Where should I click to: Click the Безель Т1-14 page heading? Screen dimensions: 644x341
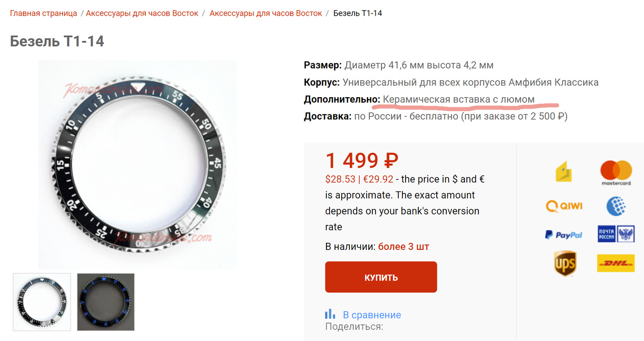click(57, 41)
